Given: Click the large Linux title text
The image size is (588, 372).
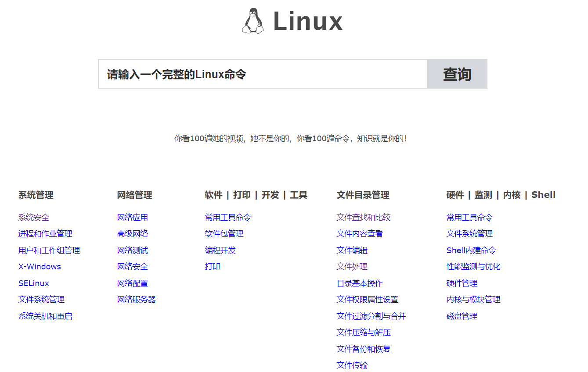Looking at the screenshot, I should point(308,21).
